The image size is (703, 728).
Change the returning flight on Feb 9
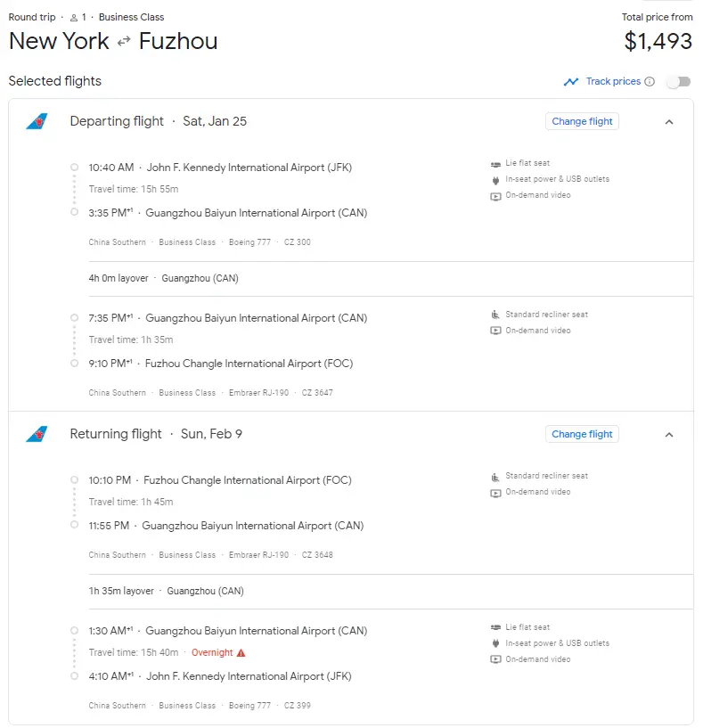click(x=582, y=435)
